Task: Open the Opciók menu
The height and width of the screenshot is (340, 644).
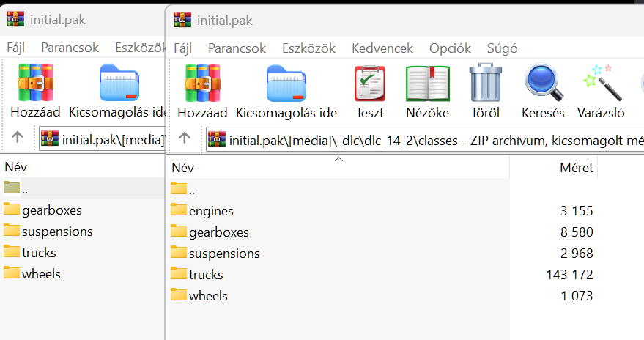Action: pyautogui.click(x=450, y=48)
